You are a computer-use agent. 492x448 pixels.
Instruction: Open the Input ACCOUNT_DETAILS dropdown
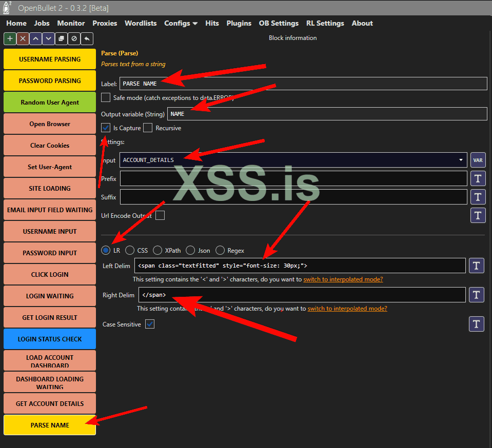[293, 160]
